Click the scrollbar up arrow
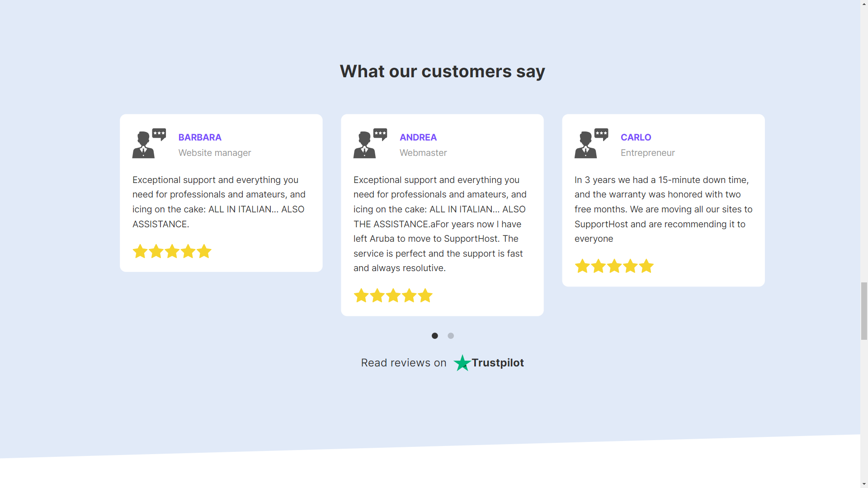The height and width of the screenshot is (488, 868). (864, 4)
